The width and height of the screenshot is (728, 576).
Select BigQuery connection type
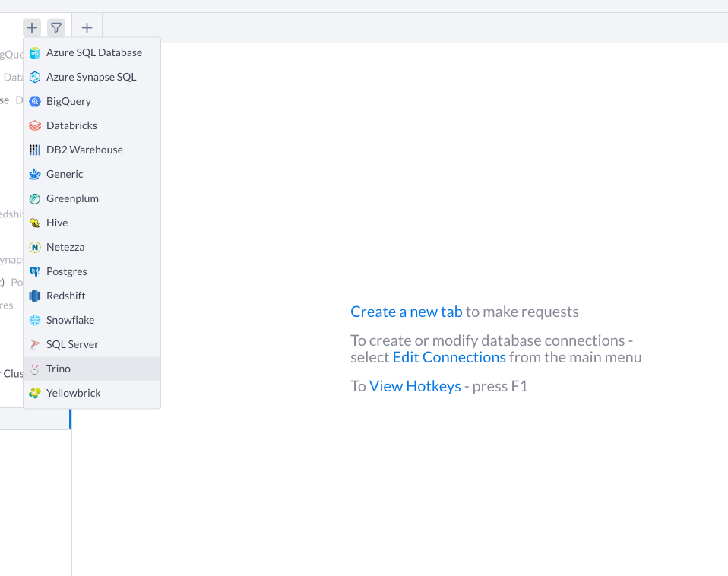[x=92, y=101]
